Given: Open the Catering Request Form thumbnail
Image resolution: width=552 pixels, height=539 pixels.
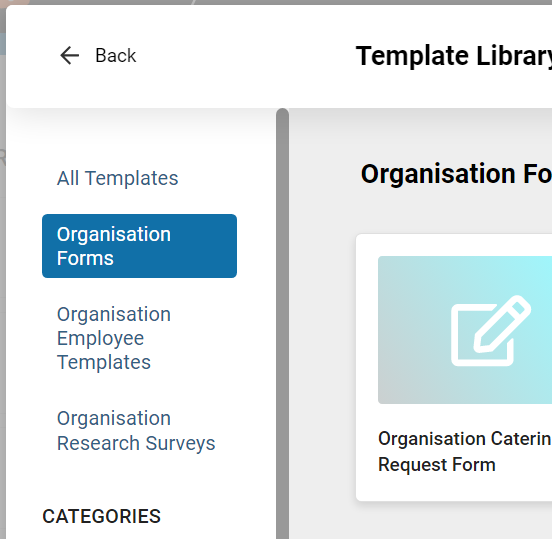Looking at the screenshot, I should pos(465,330).
